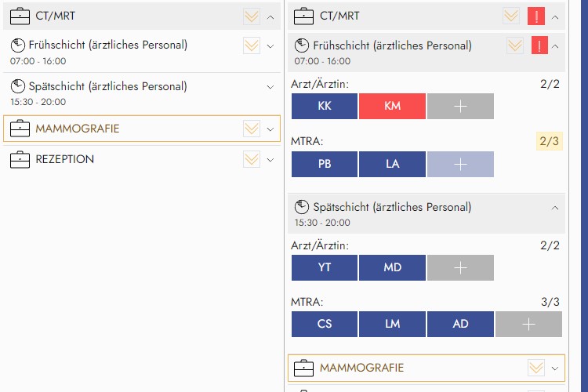Image resolution: width=588 pixels, height=392 pixels.
Task: Select REZEPTION in the left list
Action: coord(64,159)
